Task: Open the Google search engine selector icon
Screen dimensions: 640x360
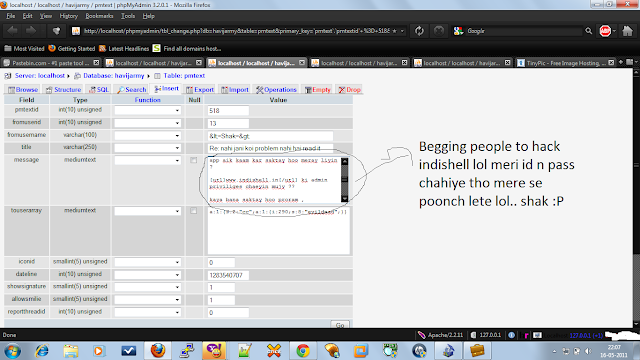Action: click(458, 31)
